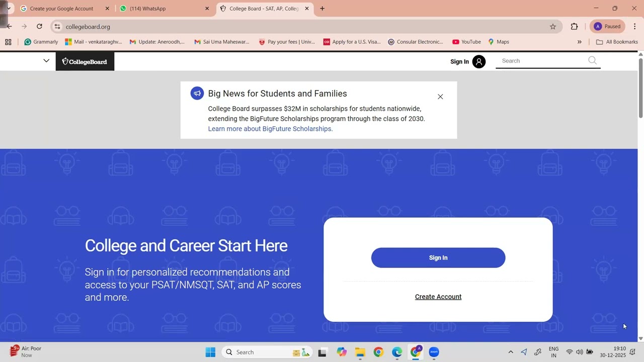Screen dimensions: 644x362
Task: Open the Grammarly bookmark
Action: pyautogui.click(x=41, y=42)
